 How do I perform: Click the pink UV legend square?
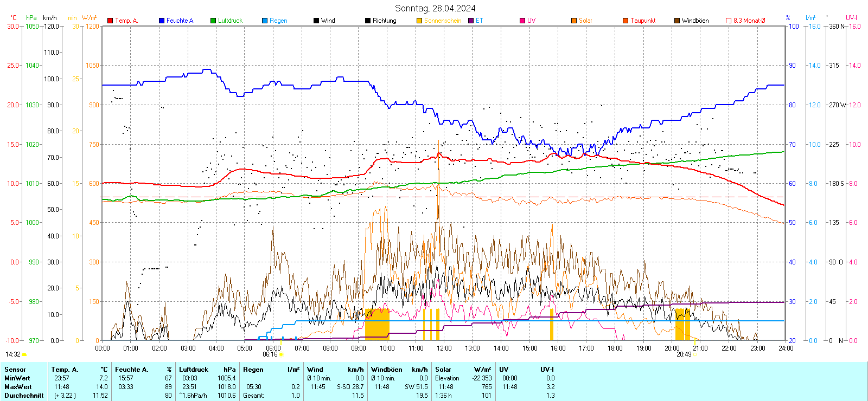point(522,21)
